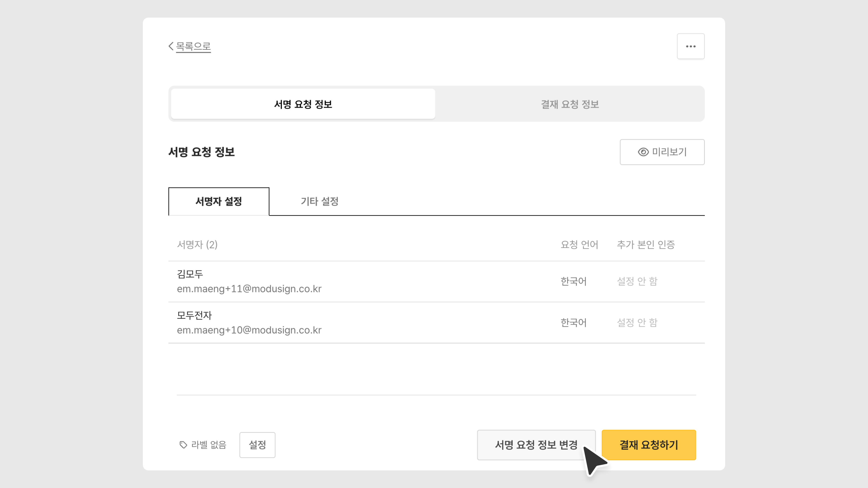The width and height of the screenshot is (868, 488).
Task: Click em.maeng+11@modusign.co.kr email text
Action: point(249,289)
